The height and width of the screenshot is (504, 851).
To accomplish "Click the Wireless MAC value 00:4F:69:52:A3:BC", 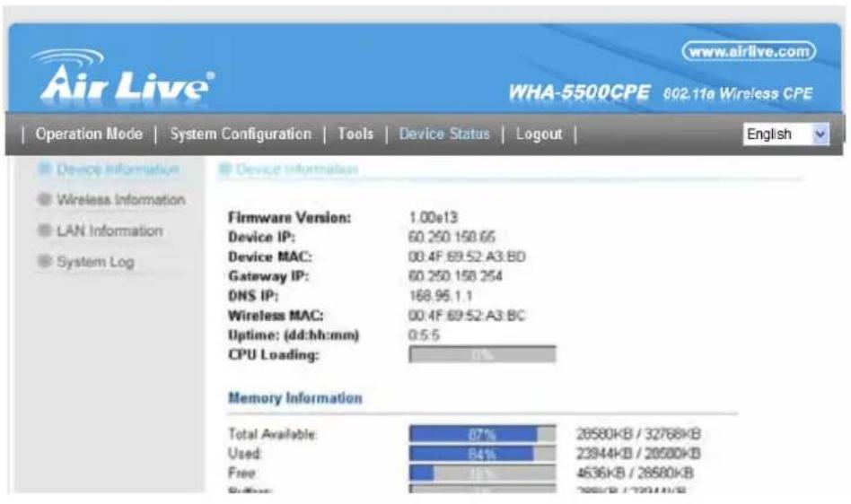I will [x=467, y=316].
